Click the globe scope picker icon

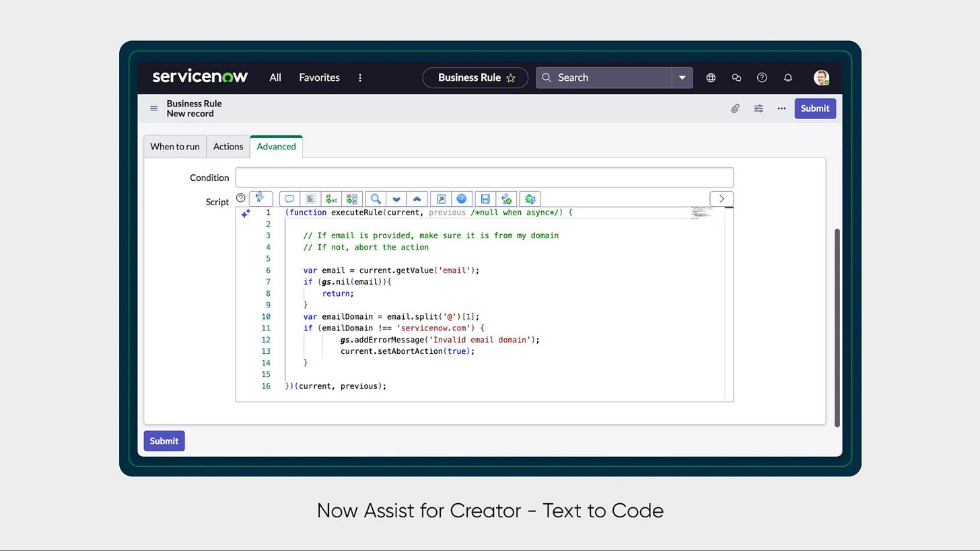711,77
